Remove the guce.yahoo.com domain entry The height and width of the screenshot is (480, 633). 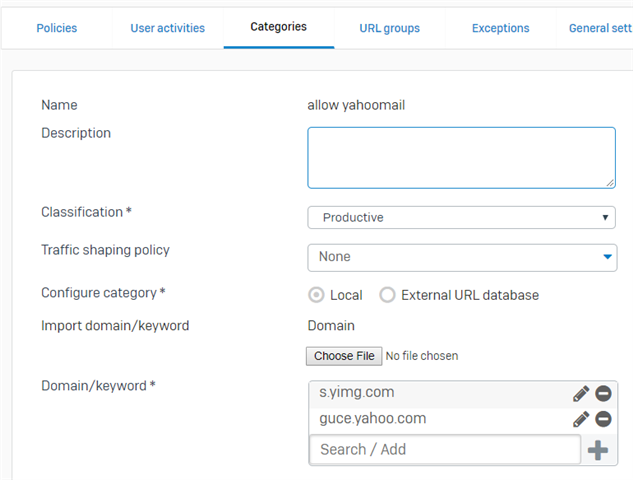pyautogui.click(x=603, y=419)
